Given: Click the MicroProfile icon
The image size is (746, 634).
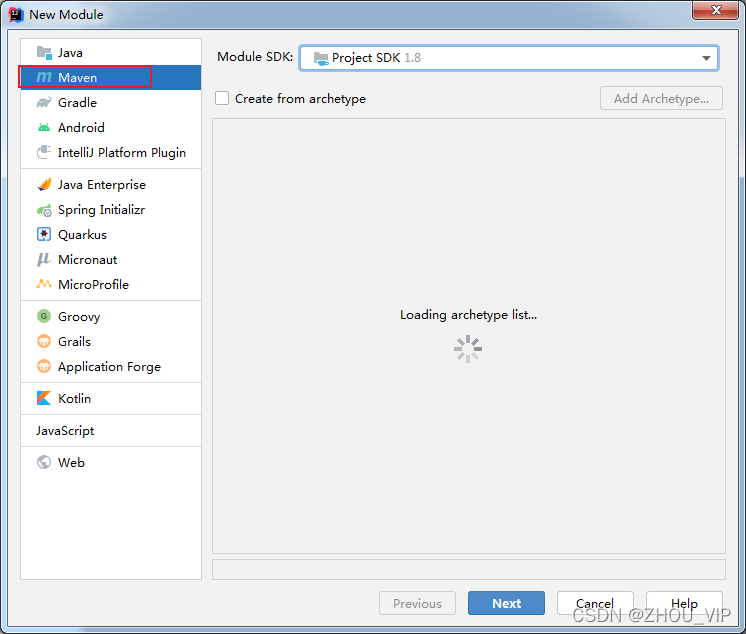Looking at the screenshot, I should pyautogui.click(x=44, y=284).
